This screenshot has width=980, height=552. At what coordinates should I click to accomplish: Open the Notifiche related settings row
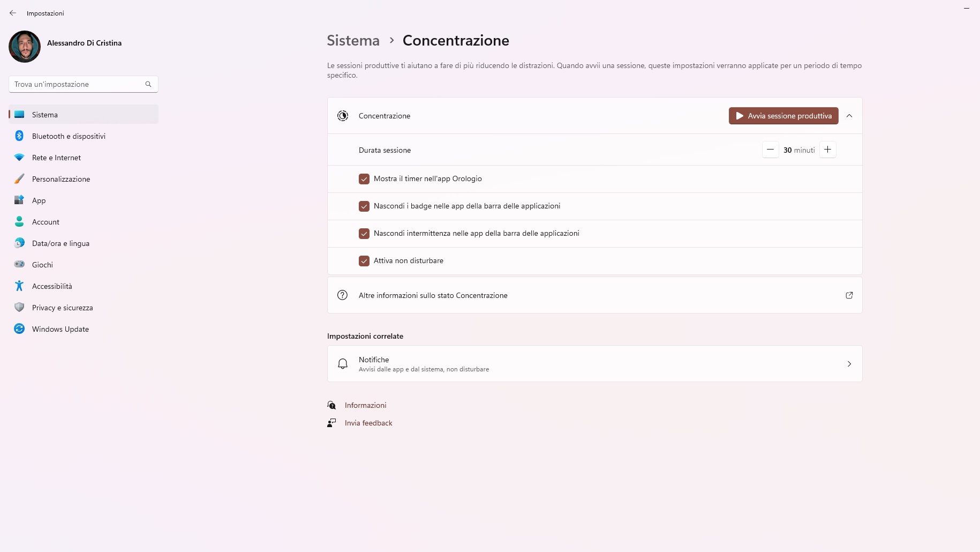[x=594, y=364]
